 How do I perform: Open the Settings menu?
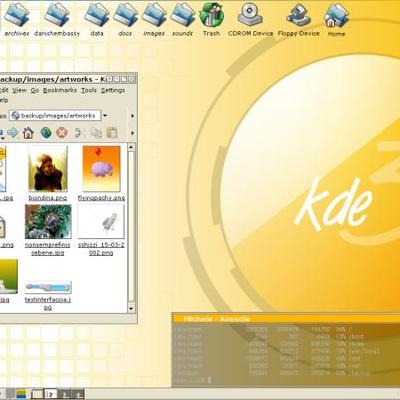click(113, 90)
